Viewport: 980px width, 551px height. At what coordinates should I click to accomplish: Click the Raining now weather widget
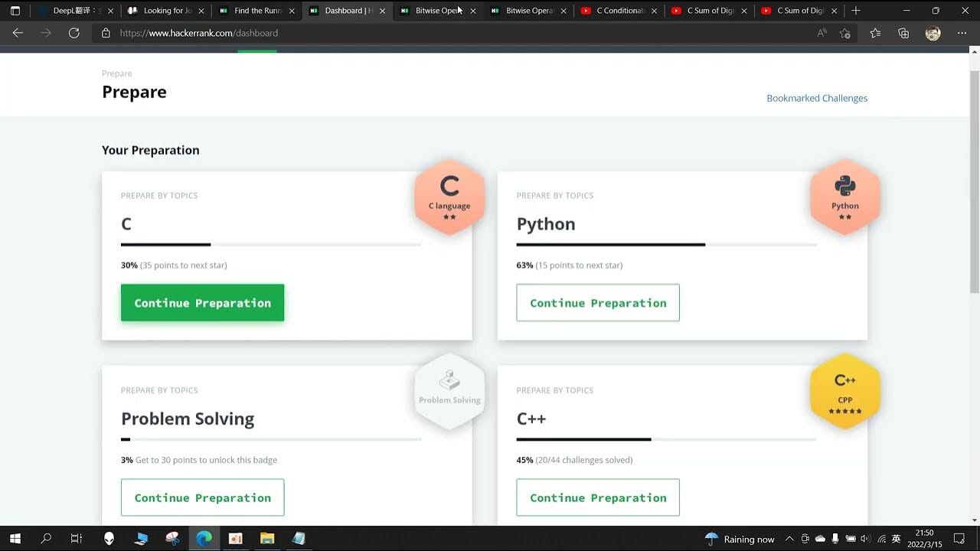pos(740,539)
